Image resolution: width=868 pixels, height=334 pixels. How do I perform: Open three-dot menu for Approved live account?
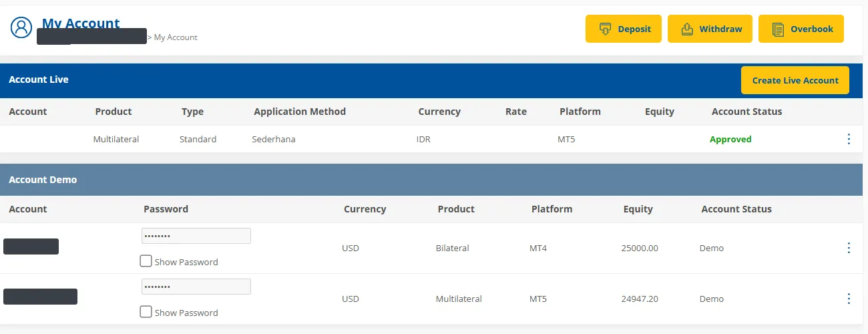click(849, 139)
